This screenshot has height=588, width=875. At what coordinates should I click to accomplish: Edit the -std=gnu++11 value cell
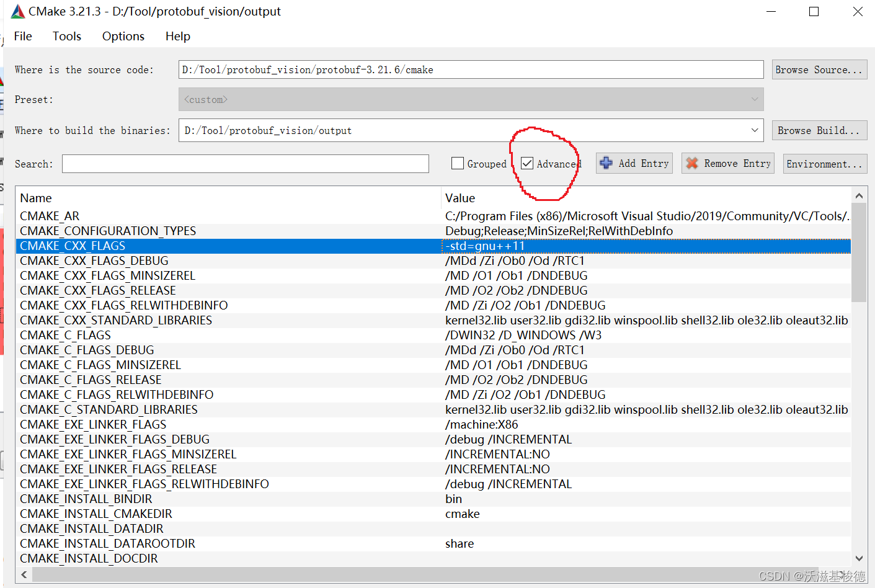click(646, 246)
